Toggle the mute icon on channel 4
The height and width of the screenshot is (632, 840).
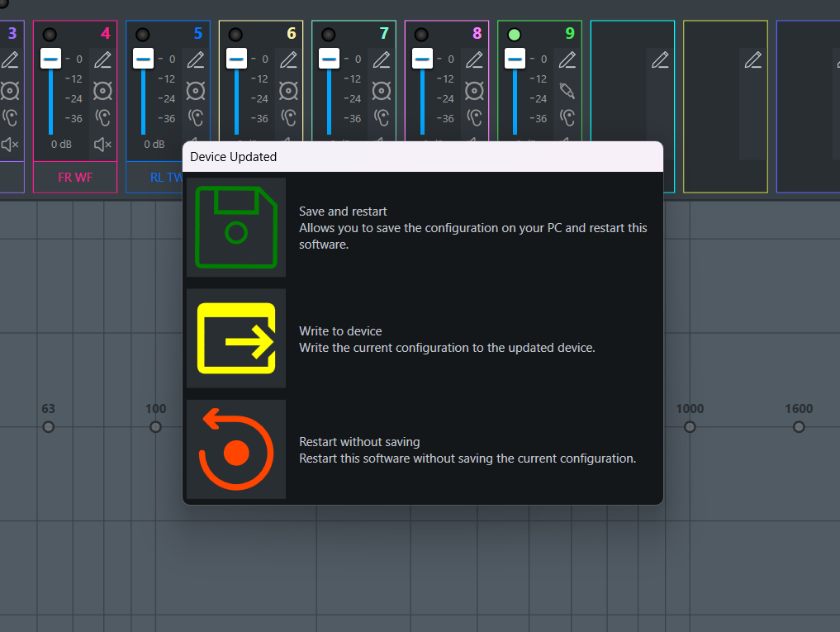click(x=103, y=145)
